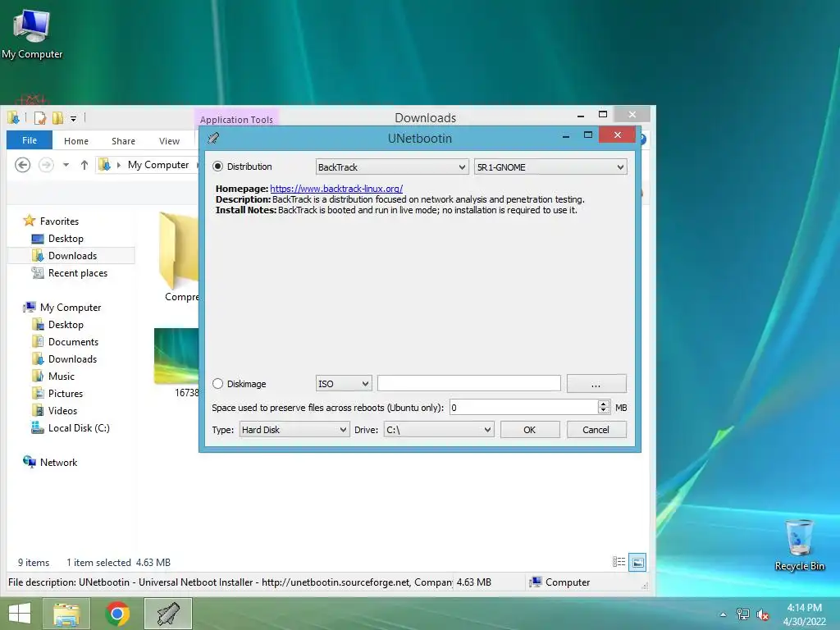Image resolution: width=840 pixels, height=630 pixels.
Task: Click Cancel in UNetbootin
Action: pyautogui.click(x=596, y=430)
